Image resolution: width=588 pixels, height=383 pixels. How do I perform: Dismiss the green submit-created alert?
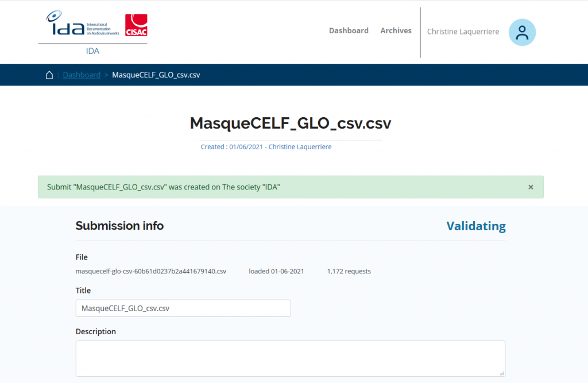pyautogui.click(x=531, y=187)
